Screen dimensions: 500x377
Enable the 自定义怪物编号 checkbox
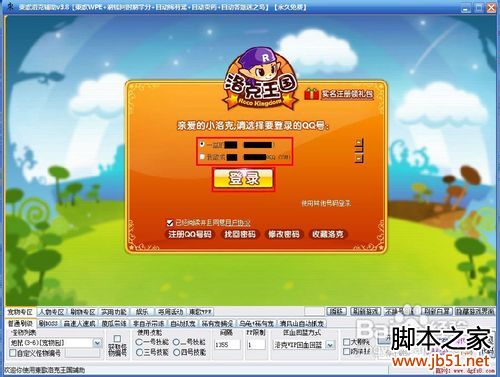point(13,353)
